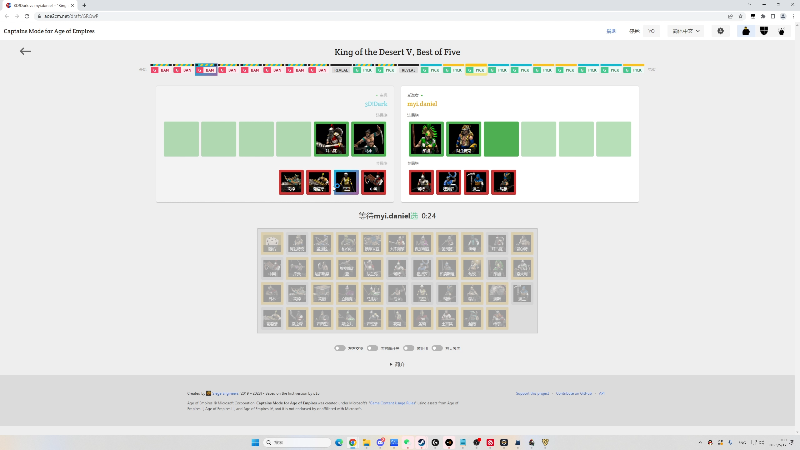Click the host player name 5DDark
Viewport: 800px width, 450px height.
click(x=376, y=104)
